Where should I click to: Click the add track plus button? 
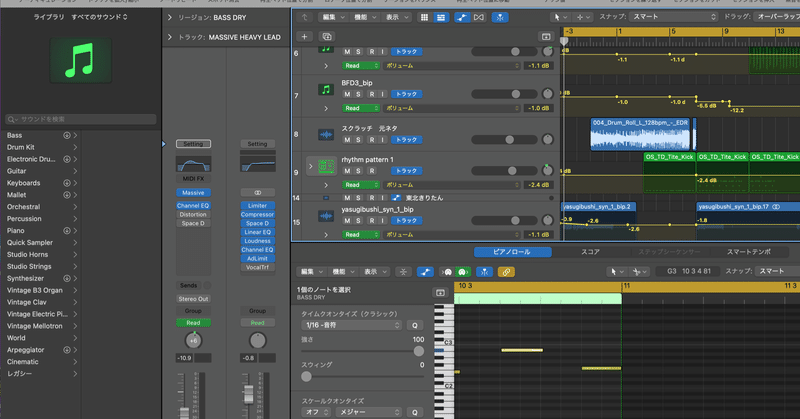coord(304,36)
